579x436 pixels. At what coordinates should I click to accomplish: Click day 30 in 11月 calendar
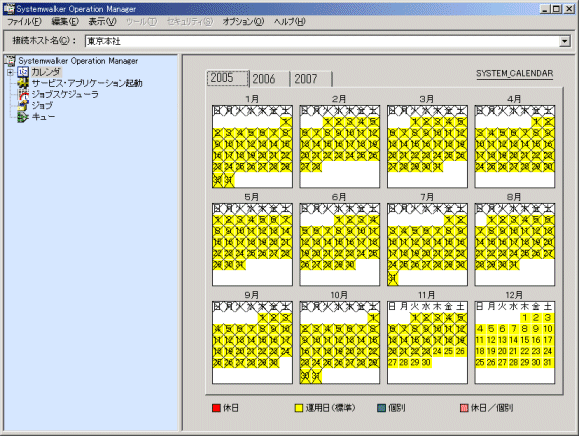coord(426,363)
